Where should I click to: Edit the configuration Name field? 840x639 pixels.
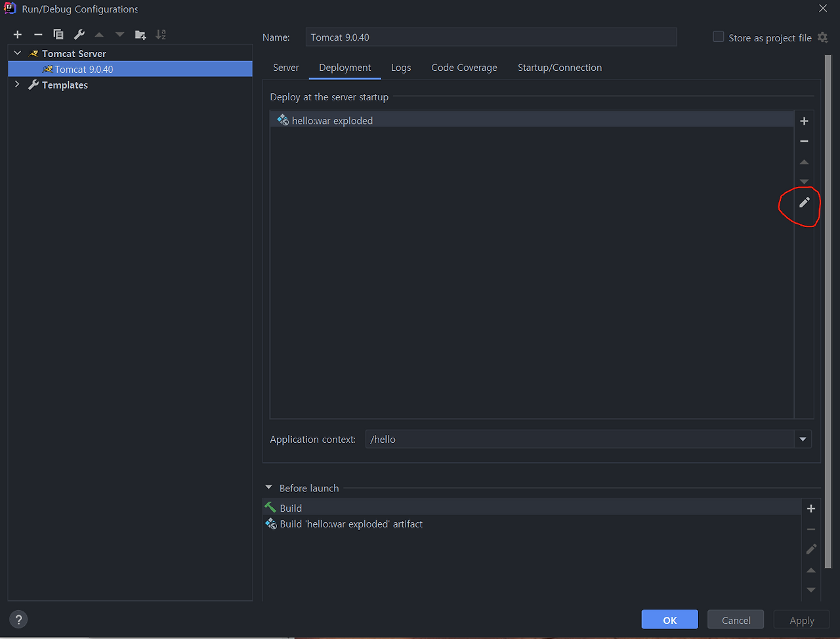[x=490, y=37]
